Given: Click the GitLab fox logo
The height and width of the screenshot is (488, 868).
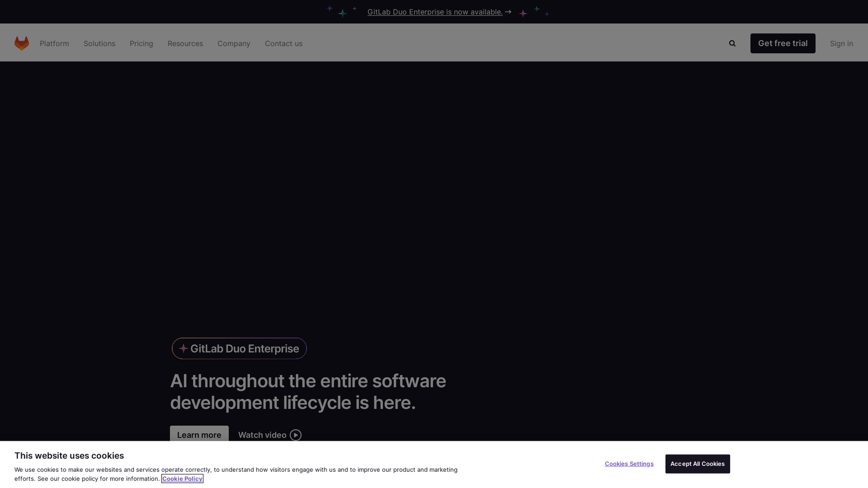Looking at the screenshot, I should 22,43.
